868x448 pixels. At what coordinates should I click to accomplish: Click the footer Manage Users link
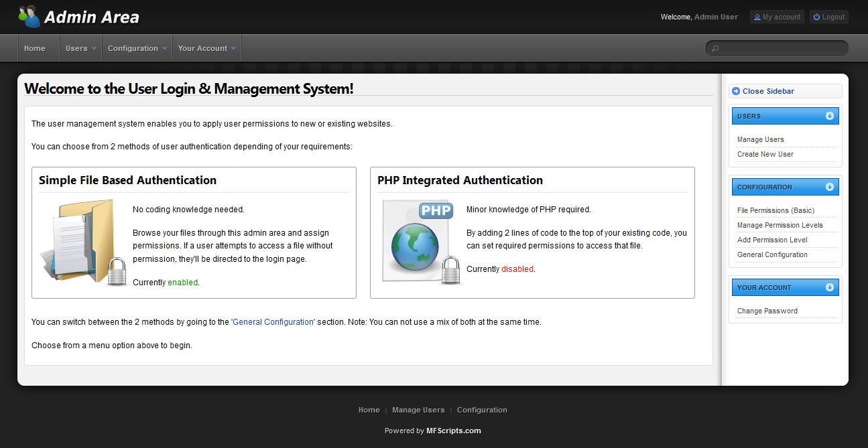[418, 410]
